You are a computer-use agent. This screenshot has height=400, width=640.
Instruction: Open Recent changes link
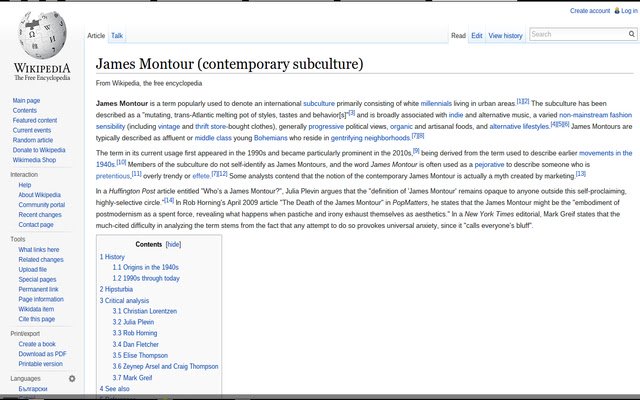point(40,215)
